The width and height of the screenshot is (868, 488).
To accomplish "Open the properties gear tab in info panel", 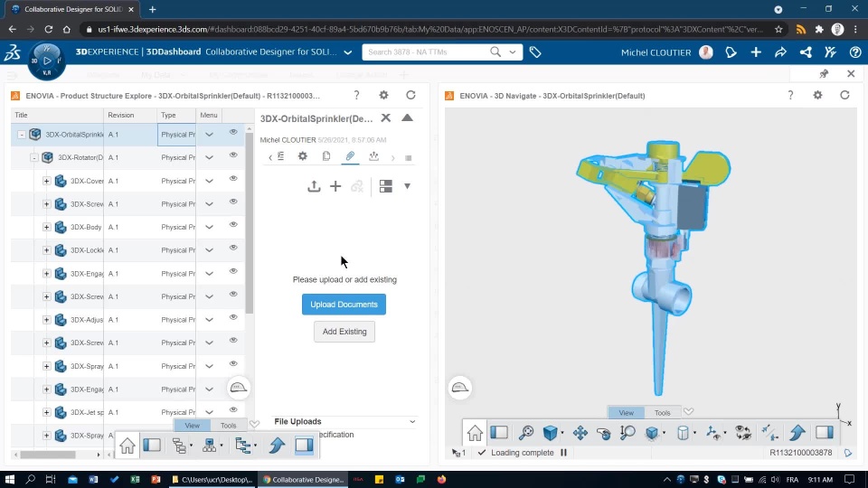I will [x=303, y=156].
